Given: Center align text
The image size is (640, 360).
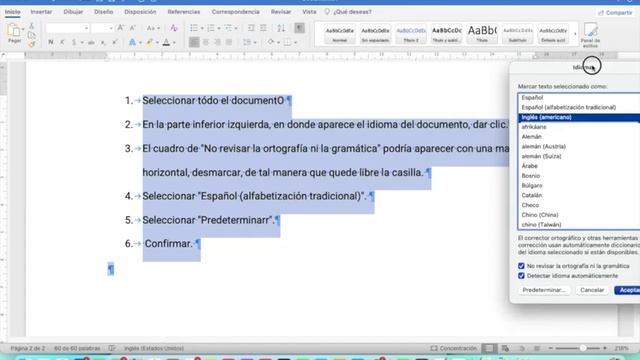Looking at the screenshot, I should click(x=206, y=42).
